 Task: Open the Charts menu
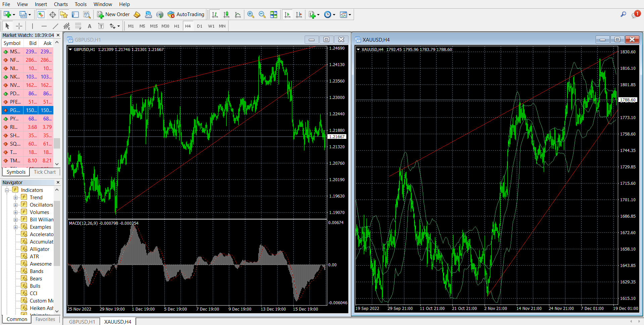[x=61, y=4]
